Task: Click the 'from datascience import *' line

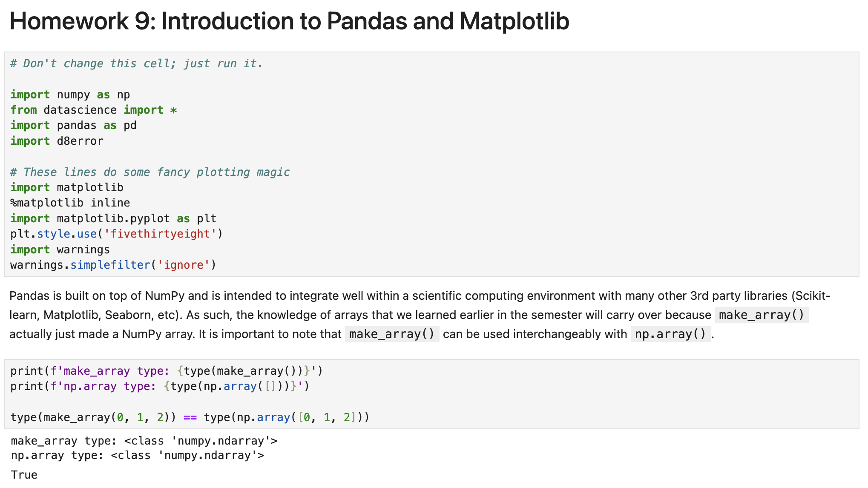Action: click(x=94, y=110)
